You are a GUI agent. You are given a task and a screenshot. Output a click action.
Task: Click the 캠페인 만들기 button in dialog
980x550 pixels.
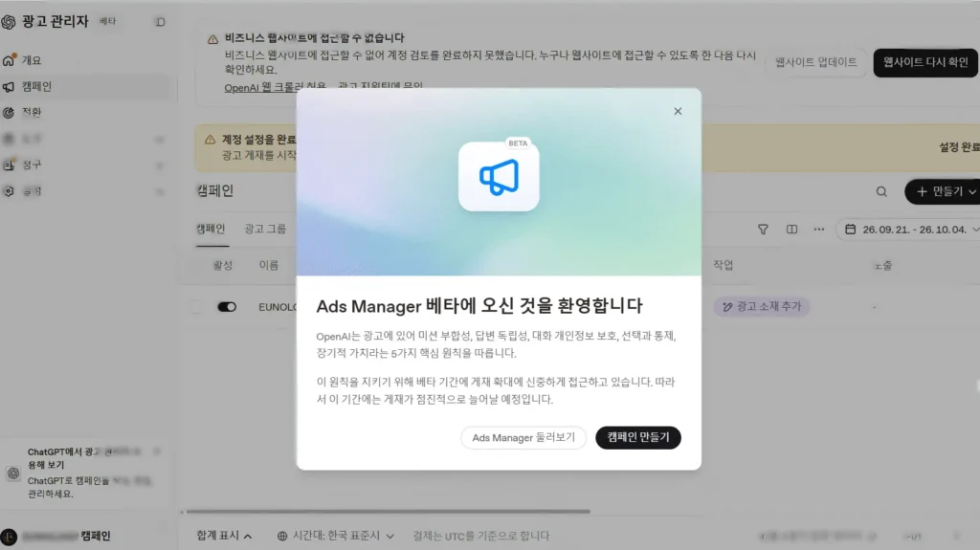(x=638, y=437)
